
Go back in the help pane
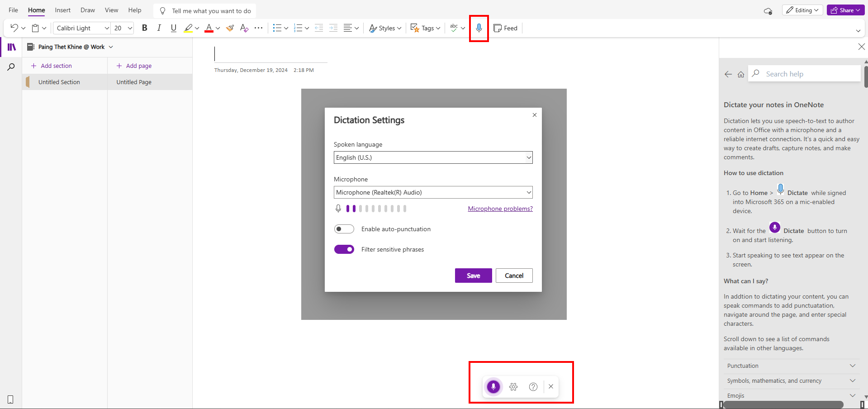tap(728, 74)
